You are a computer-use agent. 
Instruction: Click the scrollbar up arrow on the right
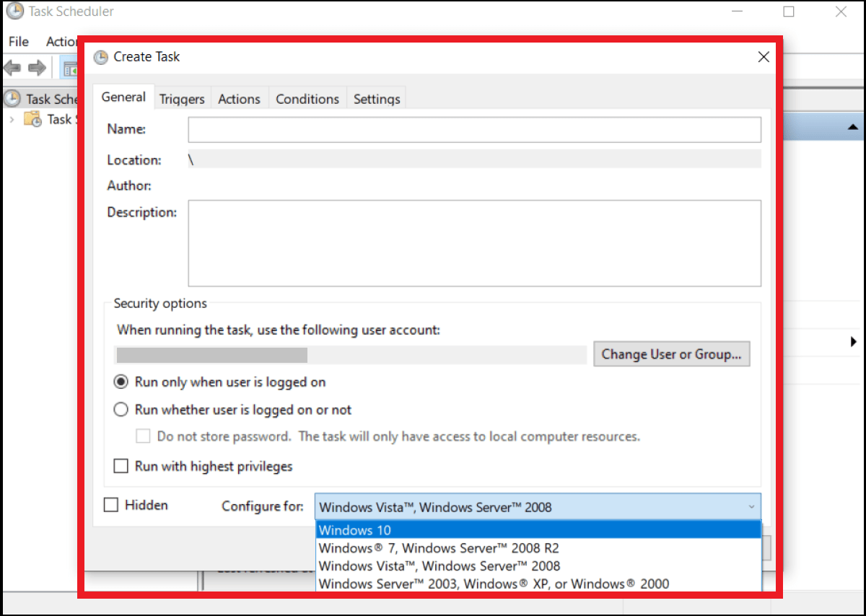point(854,126)
